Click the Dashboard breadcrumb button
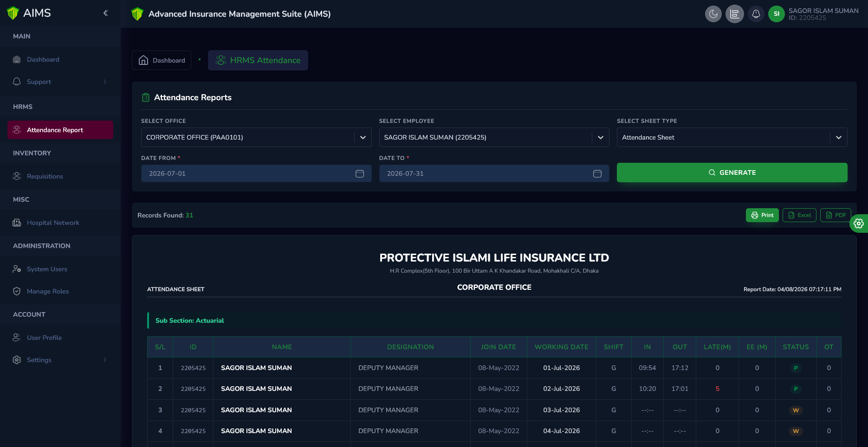 [x=162, y=60]
